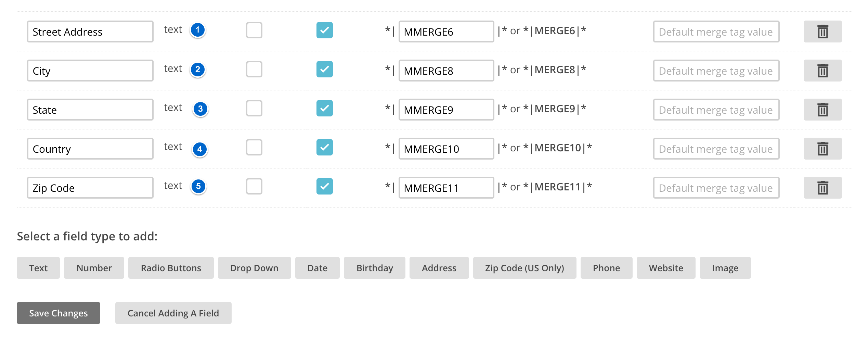Toggle the blue checked box for Zip Code
Viewport: 868px width, 351px height.
(325, 186)
